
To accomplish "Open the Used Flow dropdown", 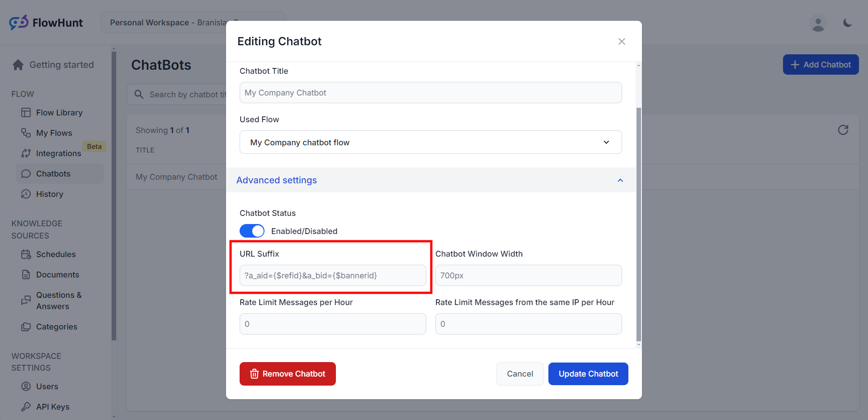I will pos(430,143).
